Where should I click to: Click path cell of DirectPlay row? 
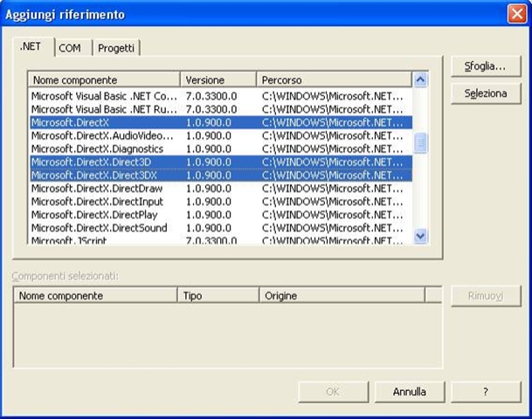pos(333,215)
